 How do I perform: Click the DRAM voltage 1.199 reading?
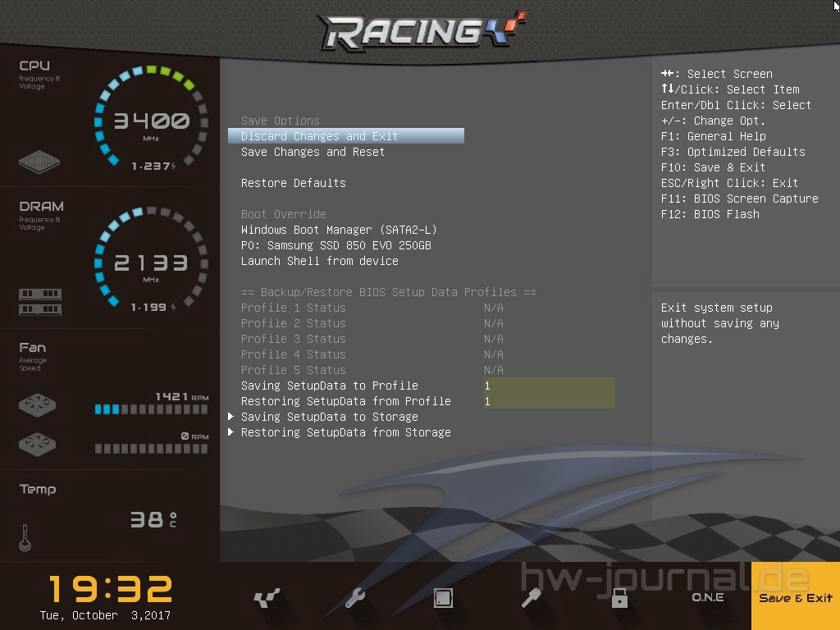153,307
